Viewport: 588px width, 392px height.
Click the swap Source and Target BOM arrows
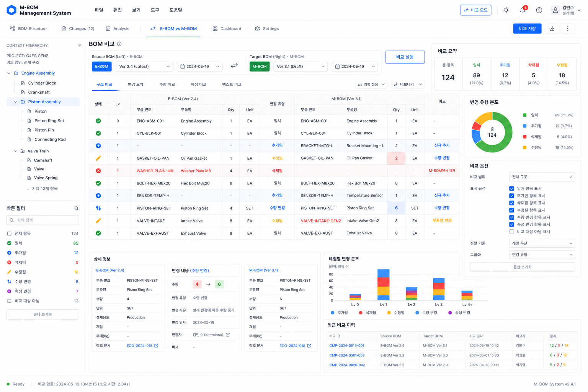pyautogui.click(x=234, y=65)
